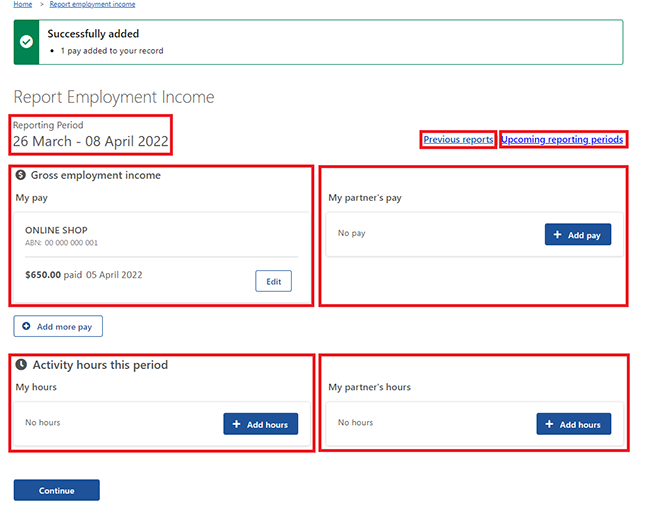Image resolution: width=650 pixels, height=515 pixels.
Task: Select the ONLINE SHOP employer name
Action: 56,230
